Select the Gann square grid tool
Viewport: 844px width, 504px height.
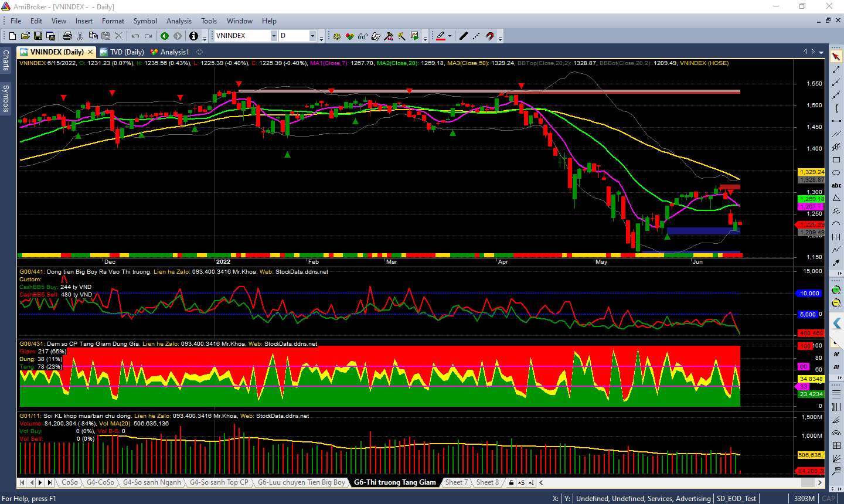tap(836, 446)
